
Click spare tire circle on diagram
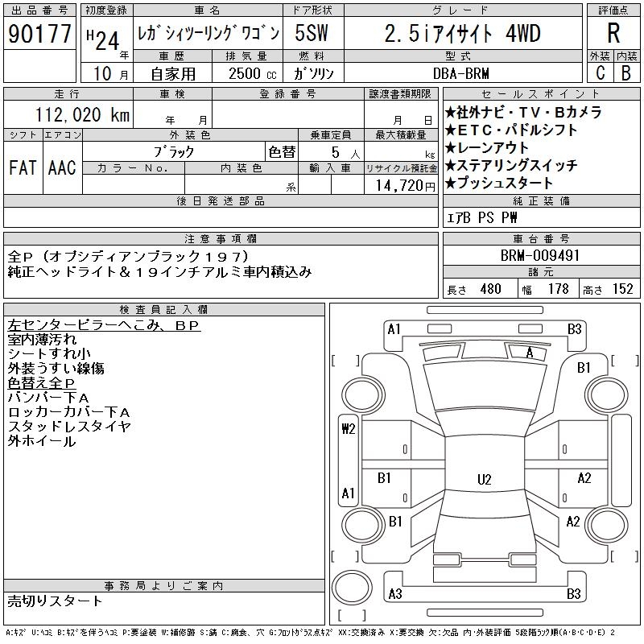pos(352,588)
